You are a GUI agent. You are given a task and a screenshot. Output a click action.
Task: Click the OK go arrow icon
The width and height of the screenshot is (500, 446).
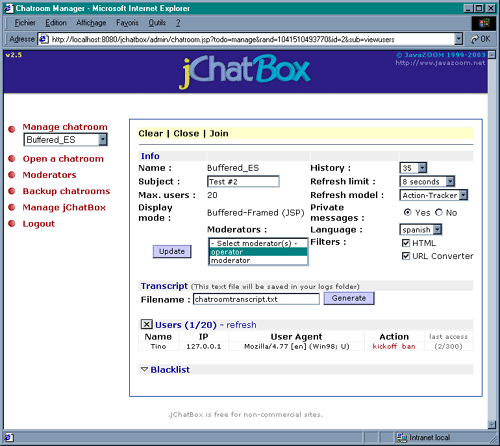475,39
